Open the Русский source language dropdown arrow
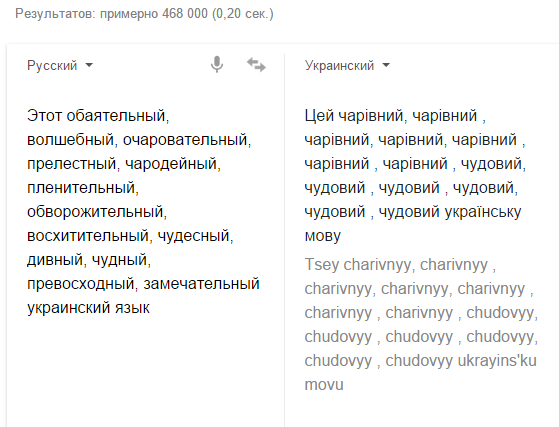 pyautogui.click(x=89, y=65)
